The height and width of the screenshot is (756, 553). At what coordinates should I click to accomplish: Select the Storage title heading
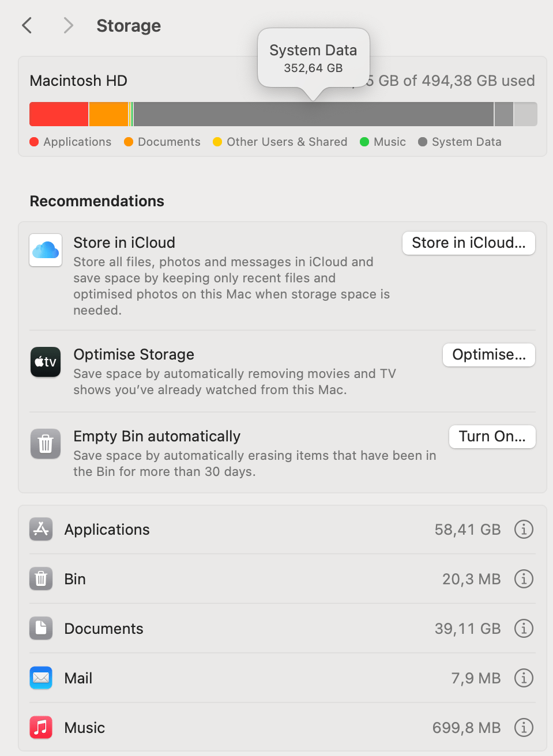click(128, 25)
